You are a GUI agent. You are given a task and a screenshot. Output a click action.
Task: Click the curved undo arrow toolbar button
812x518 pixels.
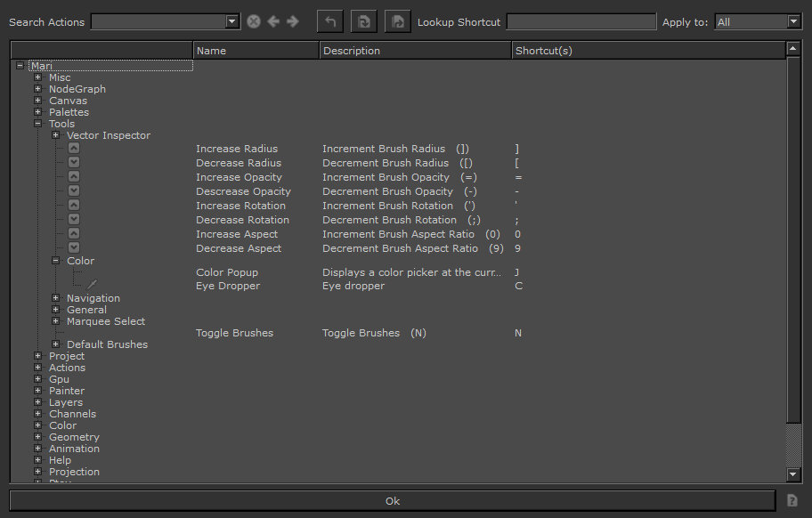(329, 21)
